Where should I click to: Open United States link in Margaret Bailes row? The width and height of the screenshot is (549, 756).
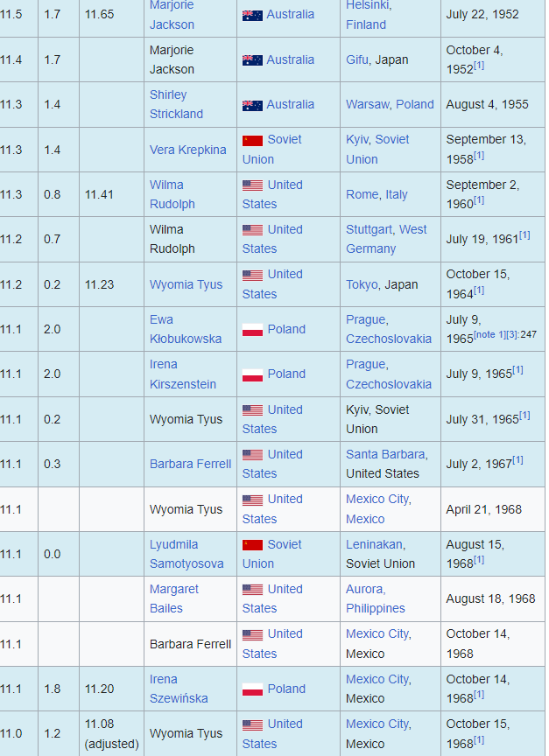point(272,598)
